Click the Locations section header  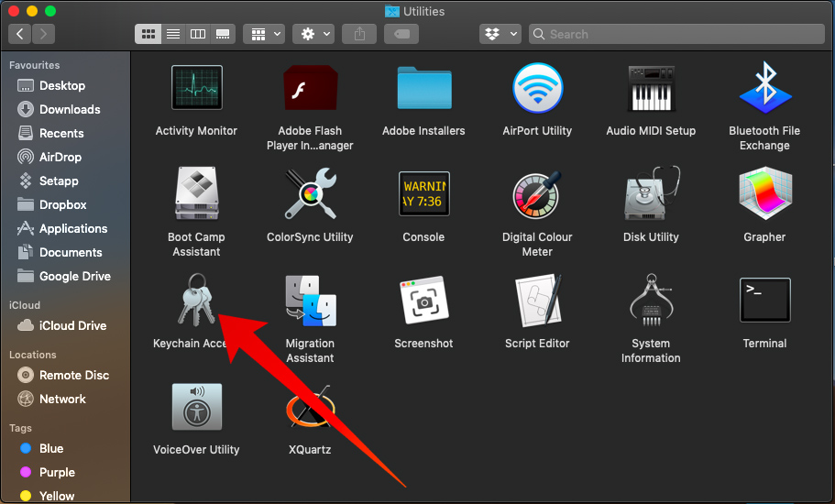(x=32, y=355)
